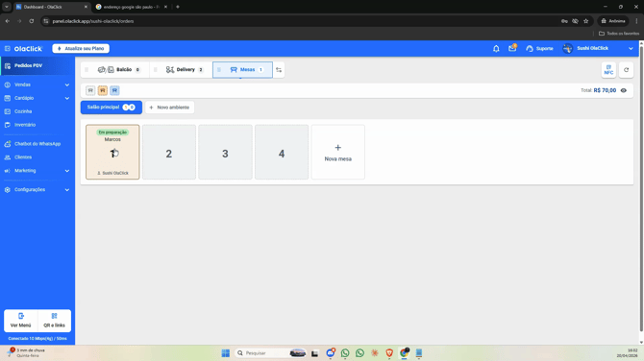Toggle the gray free-table filter
The image size is (644, 361).
point(90,90)
